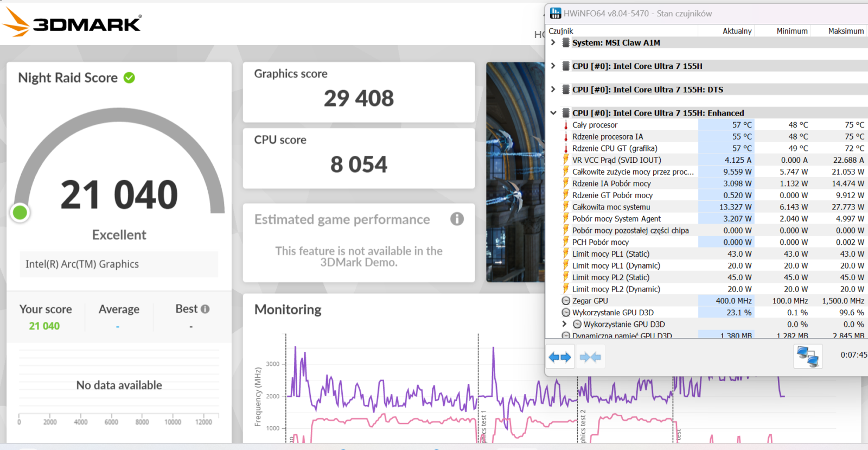Click the info icon beside Estimated game performance

coord(457,219)
